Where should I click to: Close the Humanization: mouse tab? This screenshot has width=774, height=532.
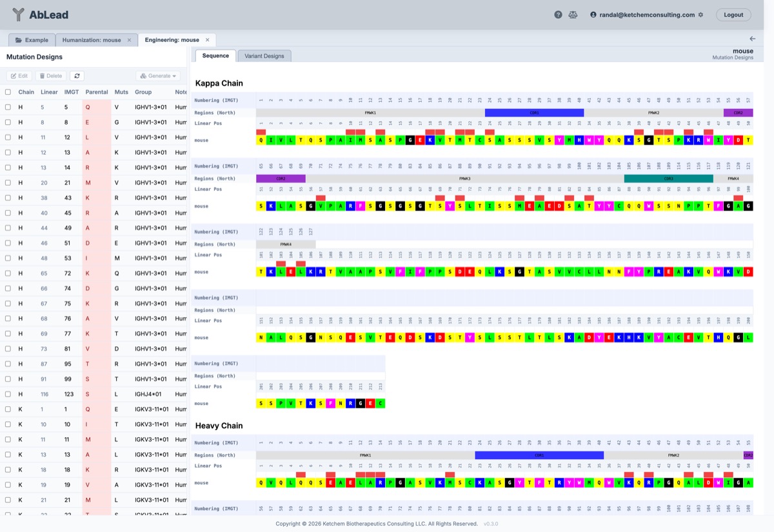coord(129,40)
